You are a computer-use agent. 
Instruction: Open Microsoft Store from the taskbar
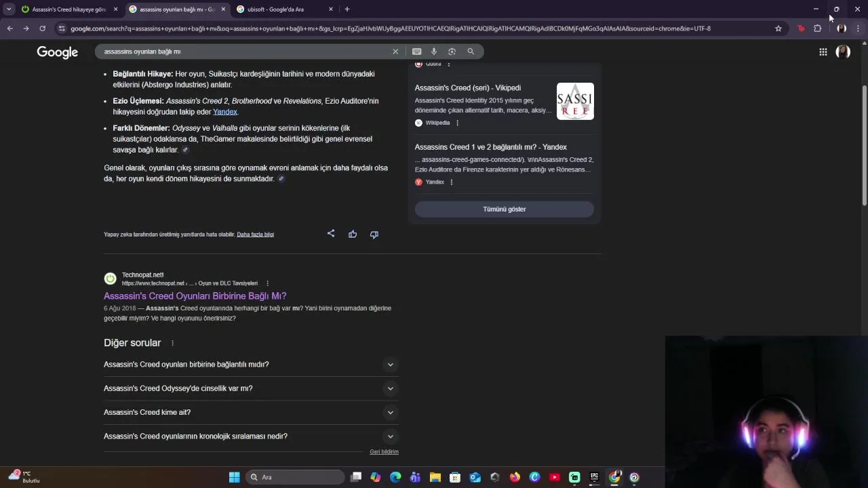(455, 477)
